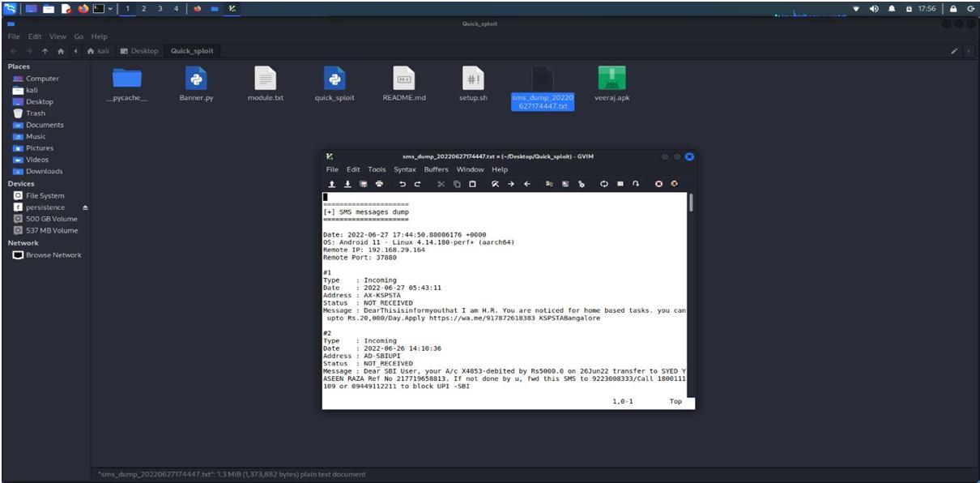Open GVIM File menu
Screen dimensions: 980x483
[x=332, y=169]
